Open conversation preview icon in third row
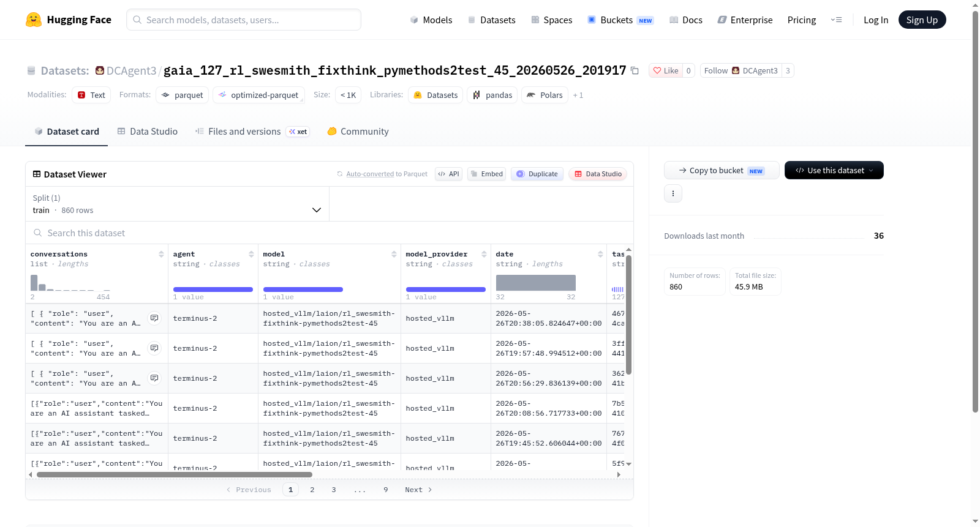 click(154, 378)
